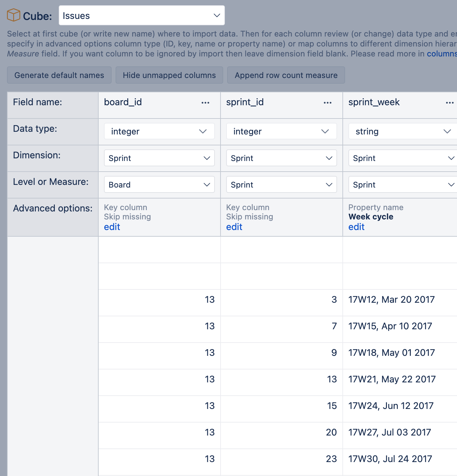Viewport: 457px width, 476px height.
Task: Open sprint_id column options ellipsis
Action: point(327,103)
